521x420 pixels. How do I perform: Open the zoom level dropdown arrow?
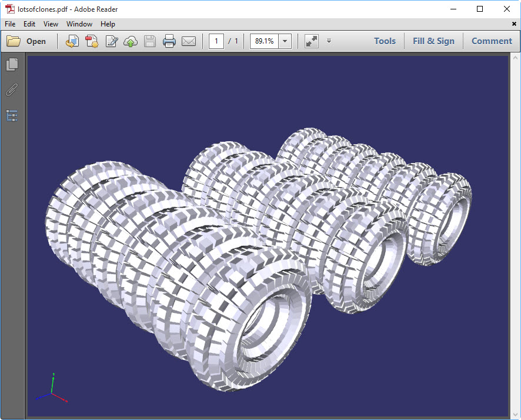tap(285, 41)
